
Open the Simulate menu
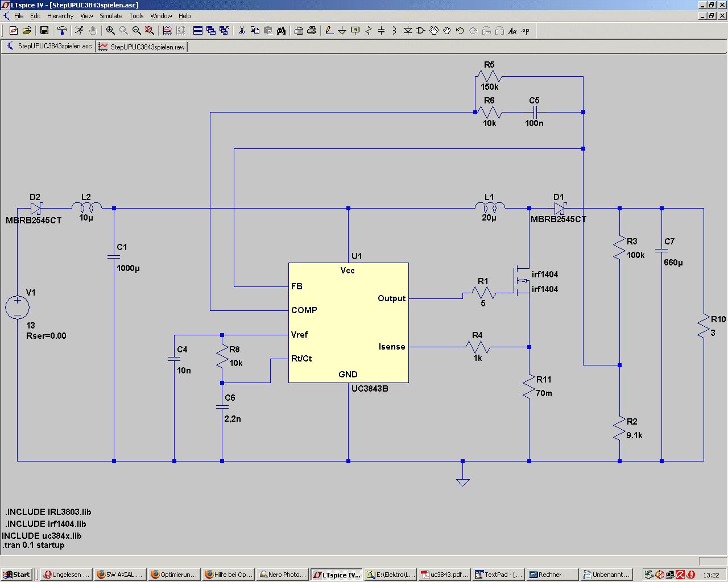coord(111,16)
